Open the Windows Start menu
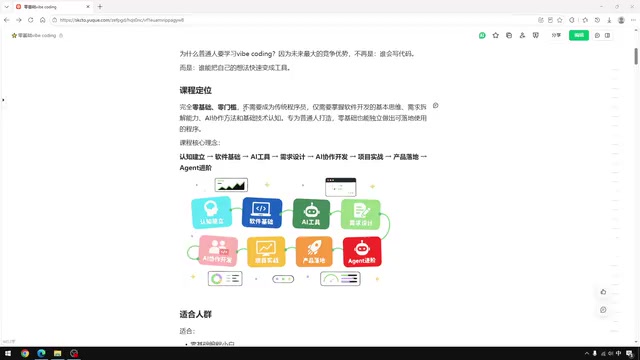Image resolution: width=640 pixels, height=360 pixels. 8,353
